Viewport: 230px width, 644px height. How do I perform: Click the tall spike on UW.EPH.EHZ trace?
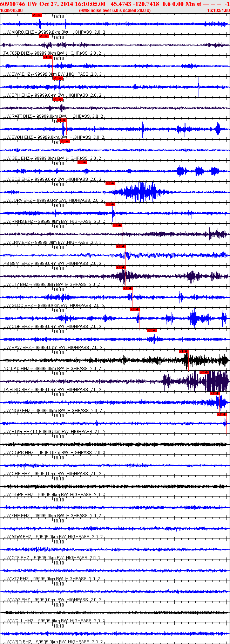pos(198,86)
